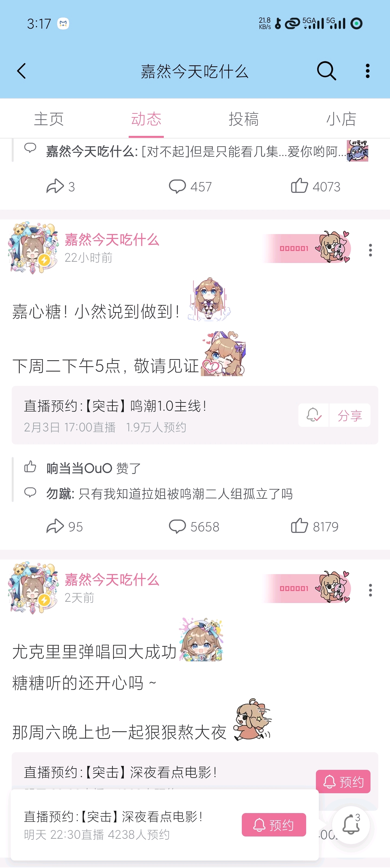Open header three-dot overflow menu
Screen dimensions: 390x868
click(368, 71)
